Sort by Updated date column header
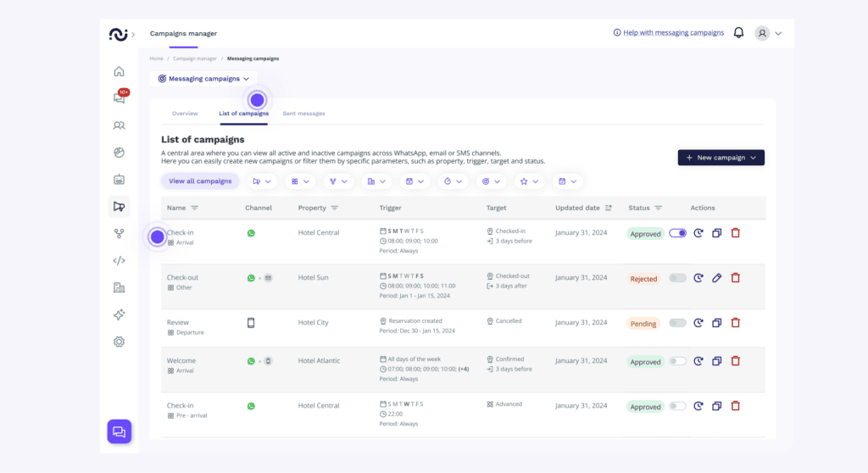This screenshot has width=868, height=473. coord(583,208)
